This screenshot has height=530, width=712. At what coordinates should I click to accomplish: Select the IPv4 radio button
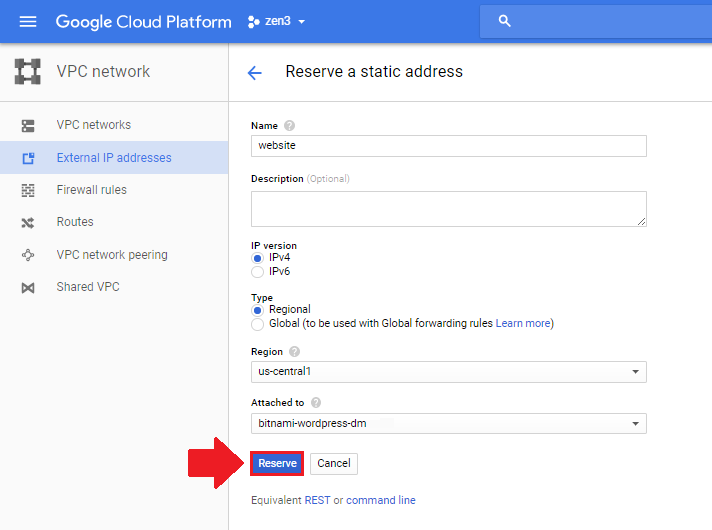(x=257, y=258)
